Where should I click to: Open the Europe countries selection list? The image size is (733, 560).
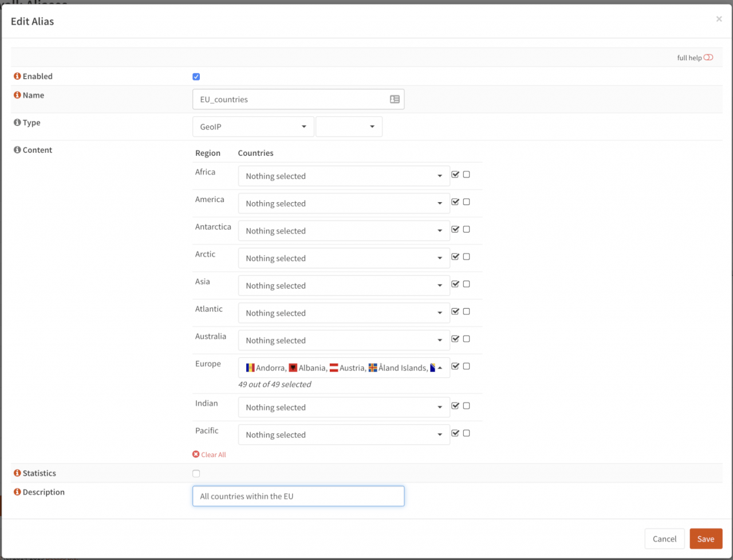coord(344,368)
